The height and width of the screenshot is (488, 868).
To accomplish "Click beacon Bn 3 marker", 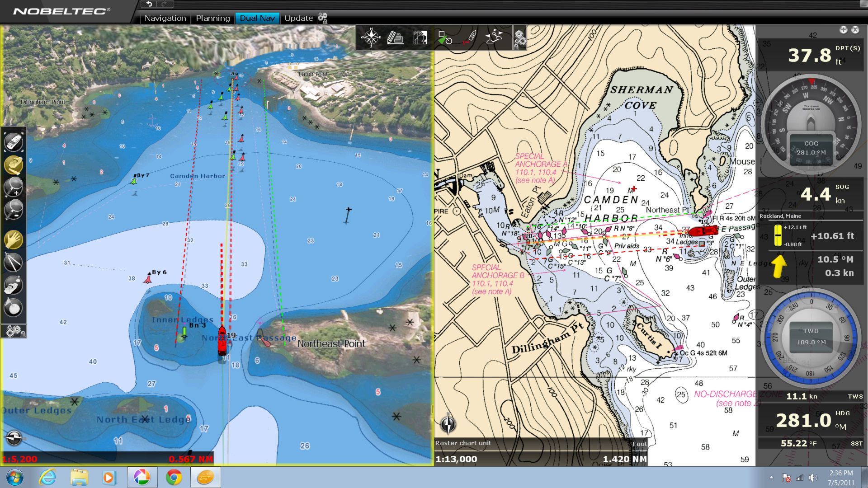I will point(184,332).
